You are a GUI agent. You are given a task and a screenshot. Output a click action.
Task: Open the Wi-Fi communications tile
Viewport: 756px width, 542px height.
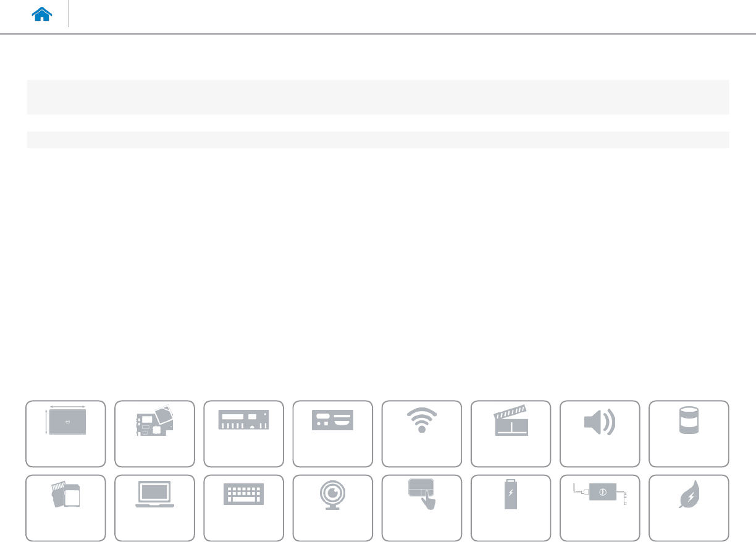[421, 433]
